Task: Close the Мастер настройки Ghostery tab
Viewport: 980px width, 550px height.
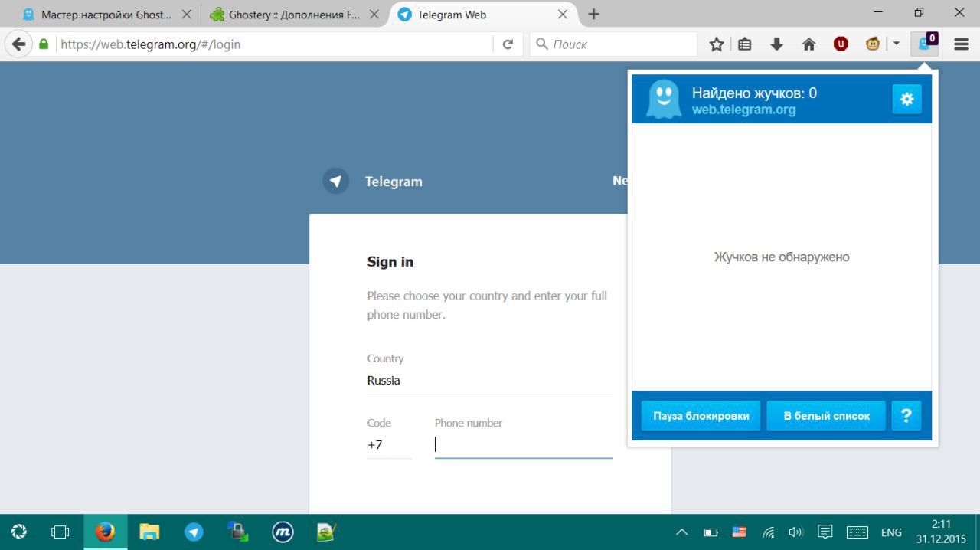Action: click(186, 15)
